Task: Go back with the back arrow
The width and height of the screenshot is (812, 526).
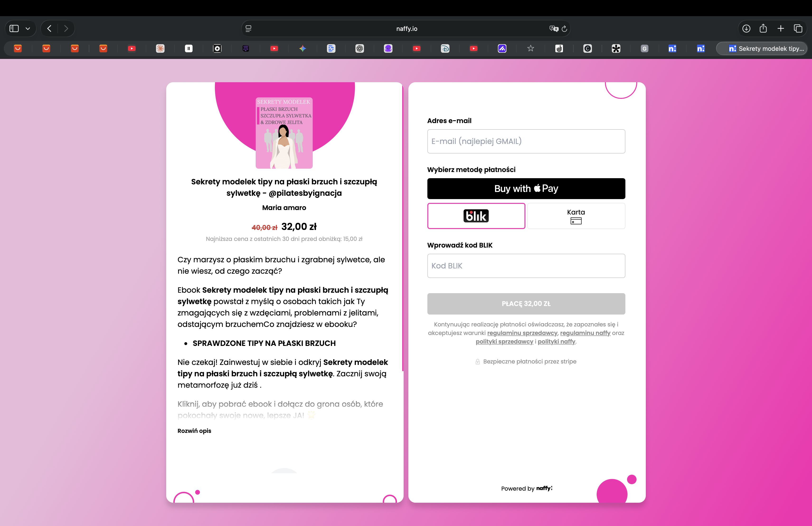Action: [49, 29]
